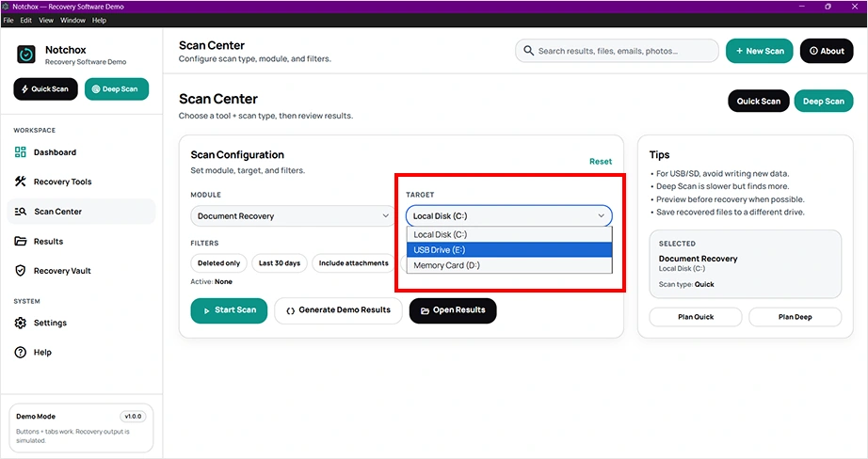The image size is (868, 459).
Task: Minimize the Notchox window
Action: [x=802, y=7]
